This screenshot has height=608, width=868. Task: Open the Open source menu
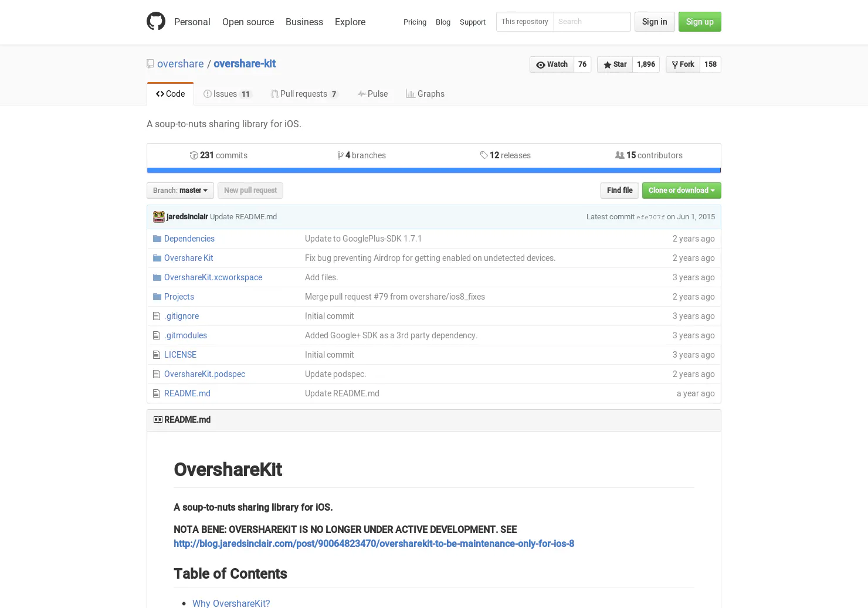pyautogui.click(x=248, y=22)
